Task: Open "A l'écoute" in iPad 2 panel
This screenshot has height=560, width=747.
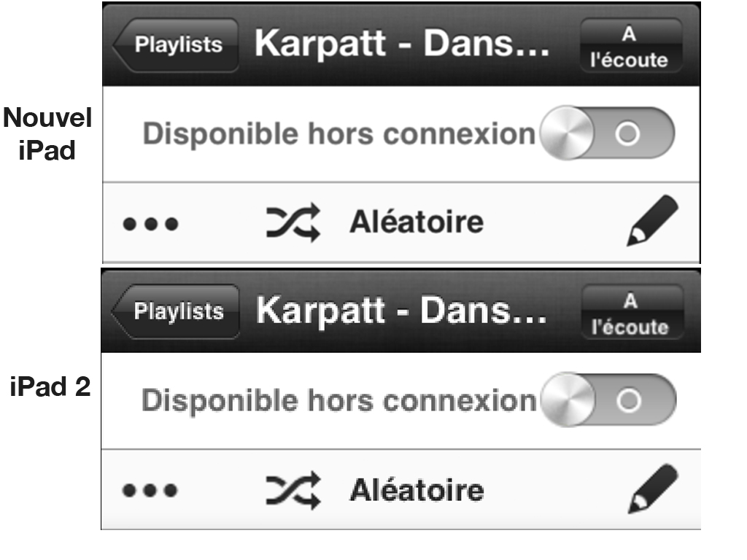Action: pos(632,312)
